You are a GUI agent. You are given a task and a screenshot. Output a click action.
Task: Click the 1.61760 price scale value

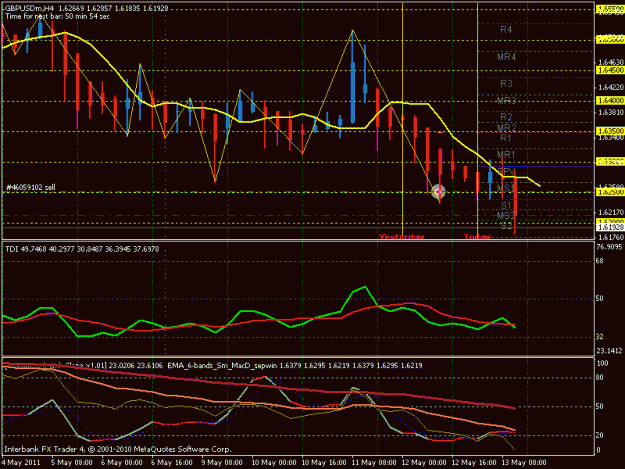click(x=611, y=237)
